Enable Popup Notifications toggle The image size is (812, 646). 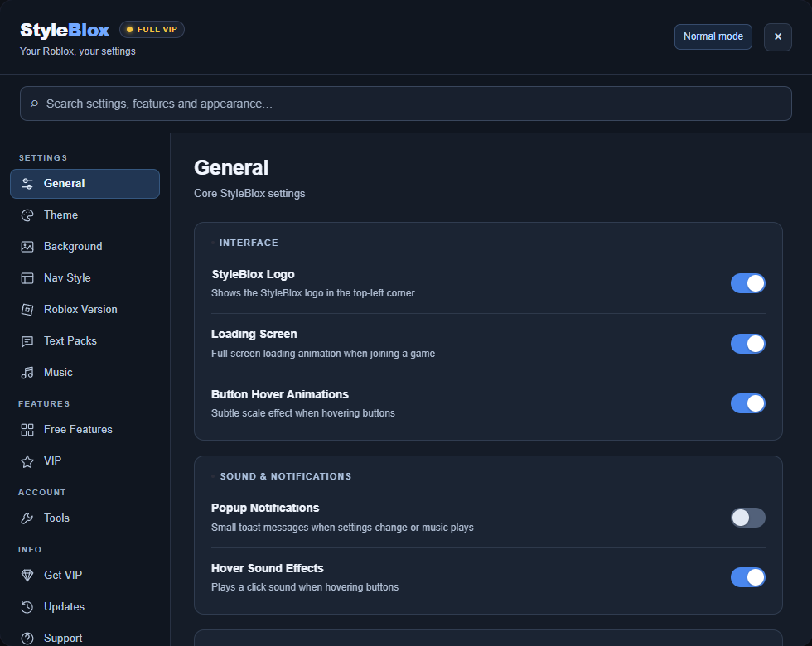tap(747, 518)
